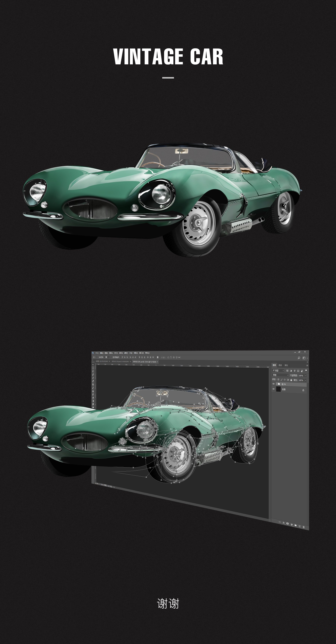Select the Gradient tool
This screenshot has width=336, height=644.
93,401
